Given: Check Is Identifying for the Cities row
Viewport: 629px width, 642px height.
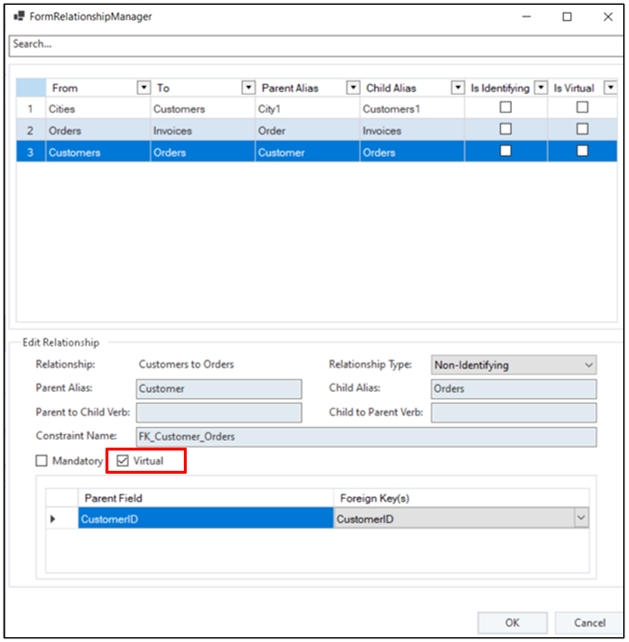Looking at the screenshot, I should point(505,108).
